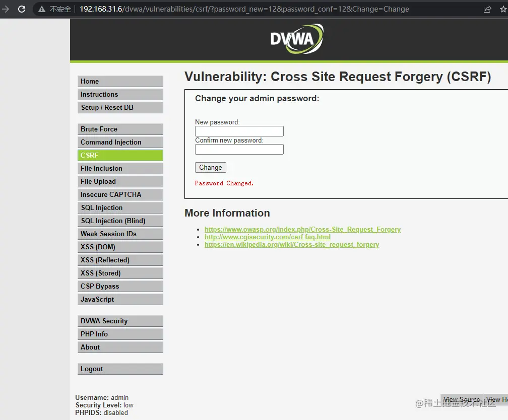This screenshot has width=508, height=420.
Task: Click the 'More Information' heading
Action: 227,213
